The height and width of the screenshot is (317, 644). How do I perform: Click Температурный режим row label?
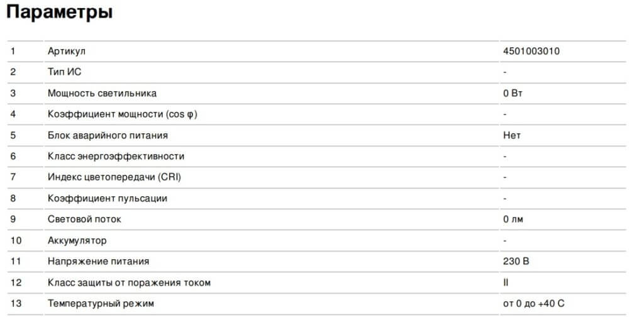pos(101,304)
